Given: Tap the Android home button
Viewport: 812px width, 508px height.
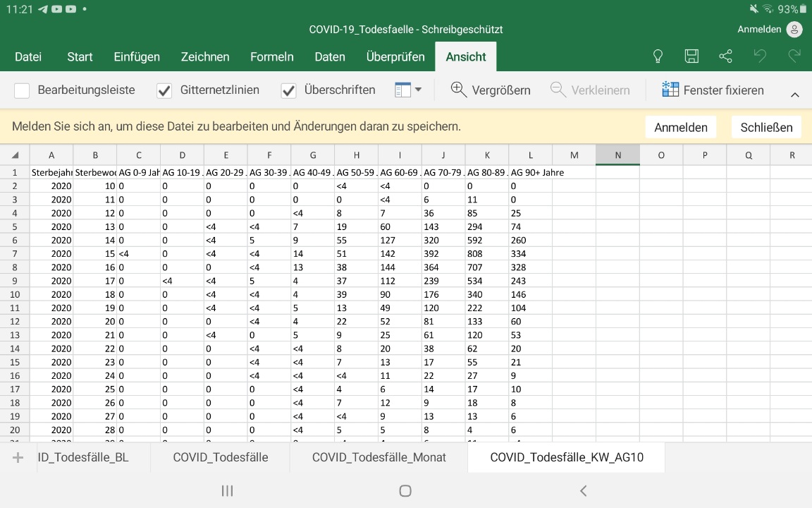Looking at the screenshot, I should point(405,490).
